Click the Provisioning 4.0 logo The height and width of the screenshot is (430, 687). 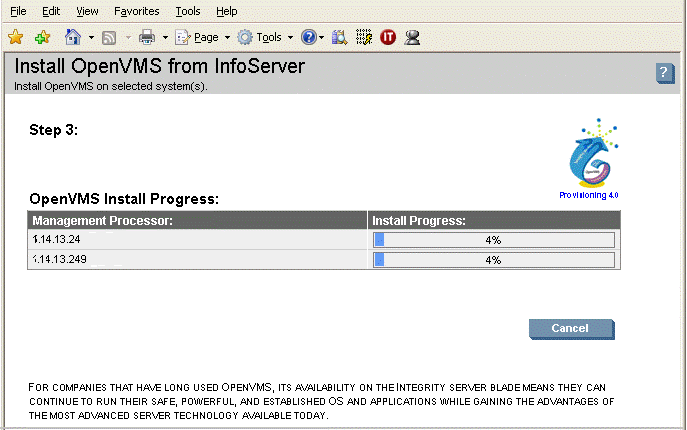(x=594, y=153)
